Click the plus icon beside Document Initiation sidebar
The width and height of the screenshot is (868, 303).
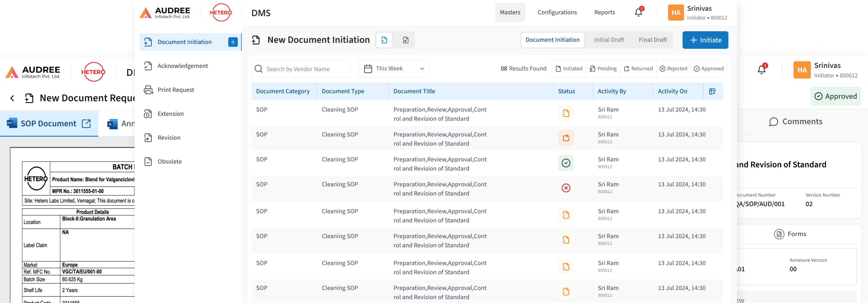[232, 42]
